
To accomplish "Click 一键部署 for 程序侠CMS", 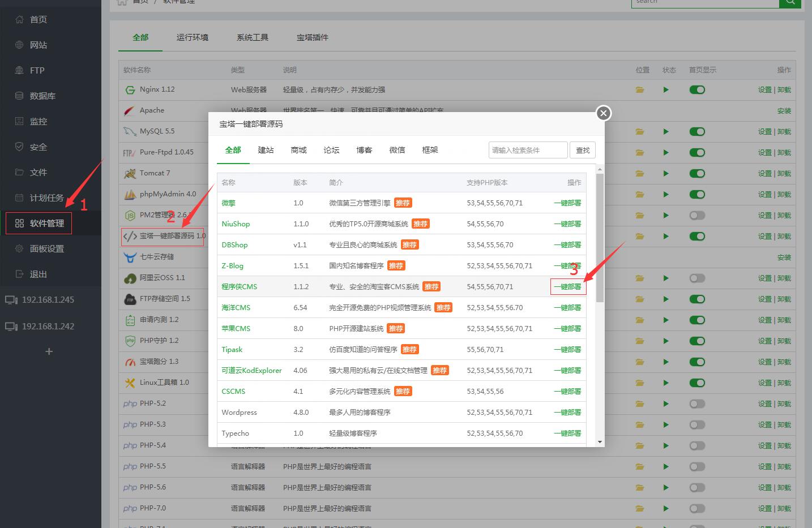I will 567,287.
